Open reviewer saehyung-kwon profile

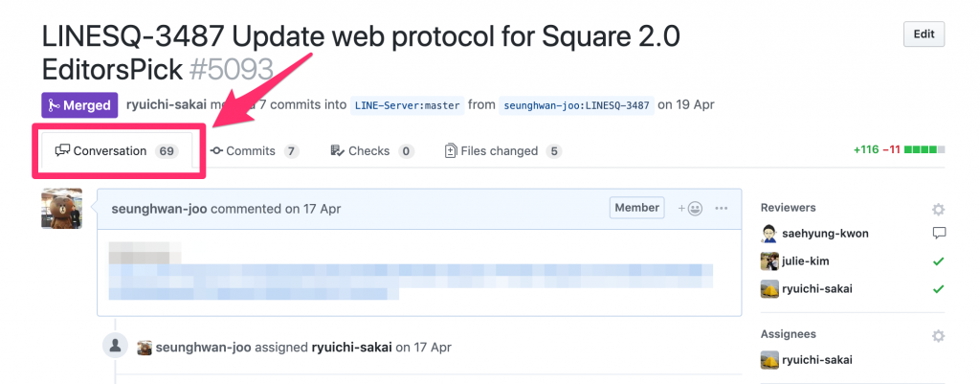click(825, 234)
